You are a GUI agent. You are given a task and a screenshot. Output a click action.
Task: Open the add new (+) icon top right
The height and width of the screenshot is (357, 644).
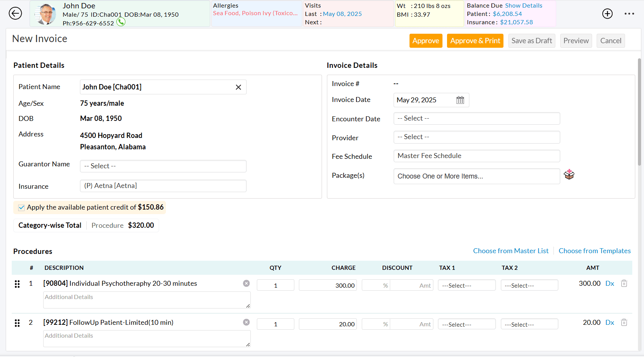point(607,13)
